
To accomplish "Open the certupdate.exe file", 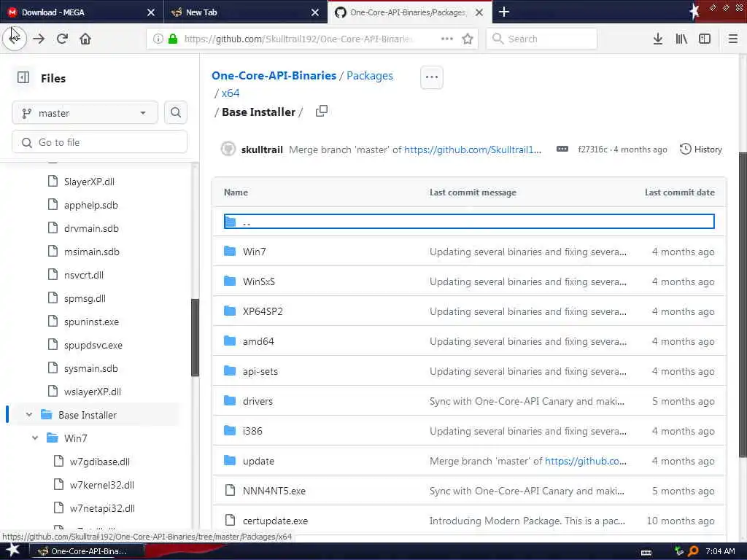I will coord(275,521).
